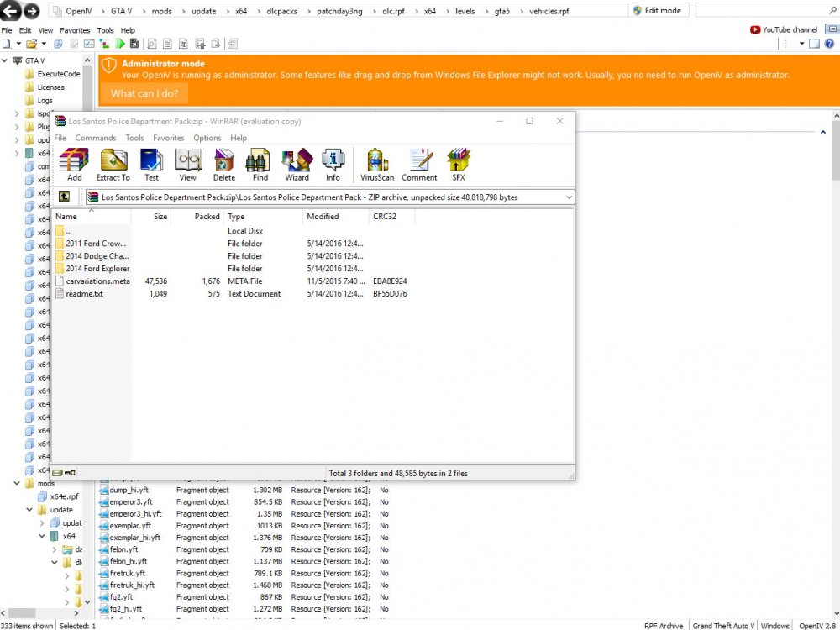Click the WinRAR Test icon
The image size is (840, 630).
tap(151, 164)
